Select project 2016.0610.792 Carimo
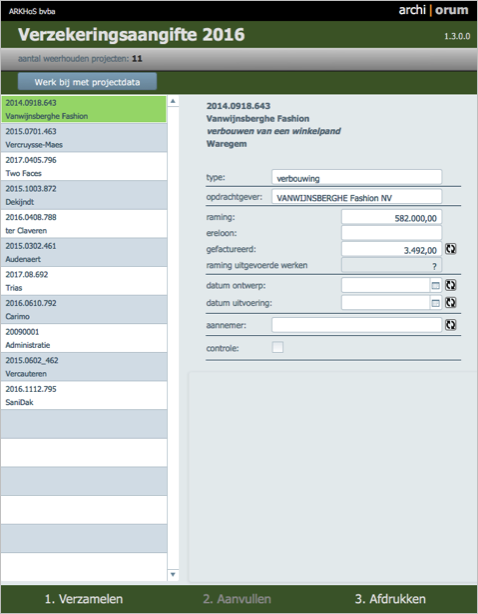The height and width of the screenshot is (614, 478). 84,309
